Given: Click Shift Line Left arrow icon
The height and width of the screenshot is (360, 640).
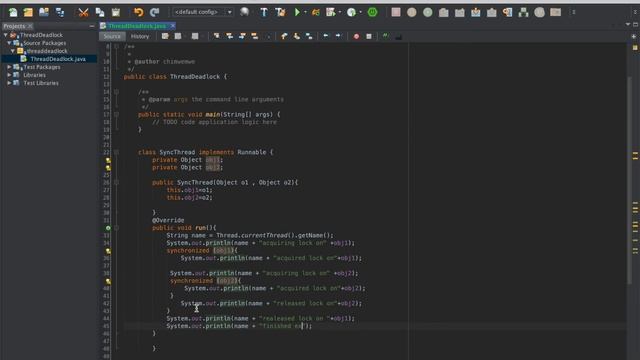Looking at the screenshot, I should (x=325, y=36).
